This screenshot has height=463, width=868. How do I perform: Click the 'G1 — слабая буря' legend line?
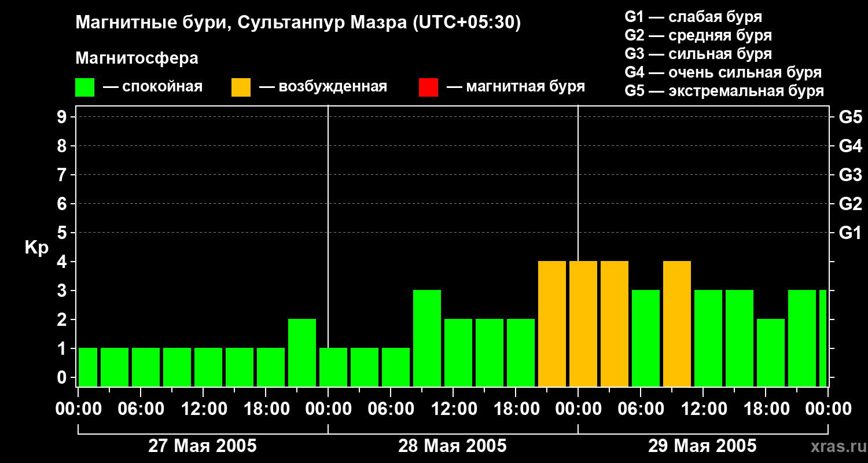[x=693, y=17]
